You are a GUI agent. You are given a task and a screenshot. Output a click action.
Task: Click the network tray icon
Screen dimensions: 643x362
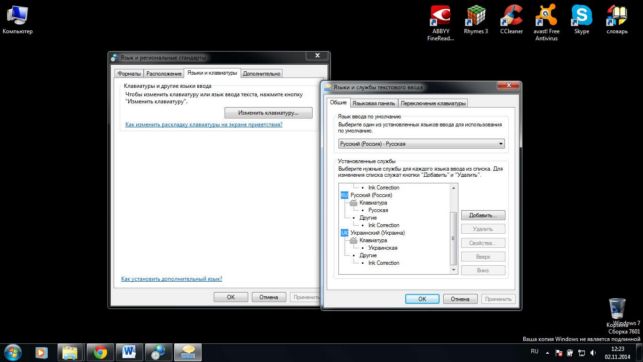click(581, 353)
